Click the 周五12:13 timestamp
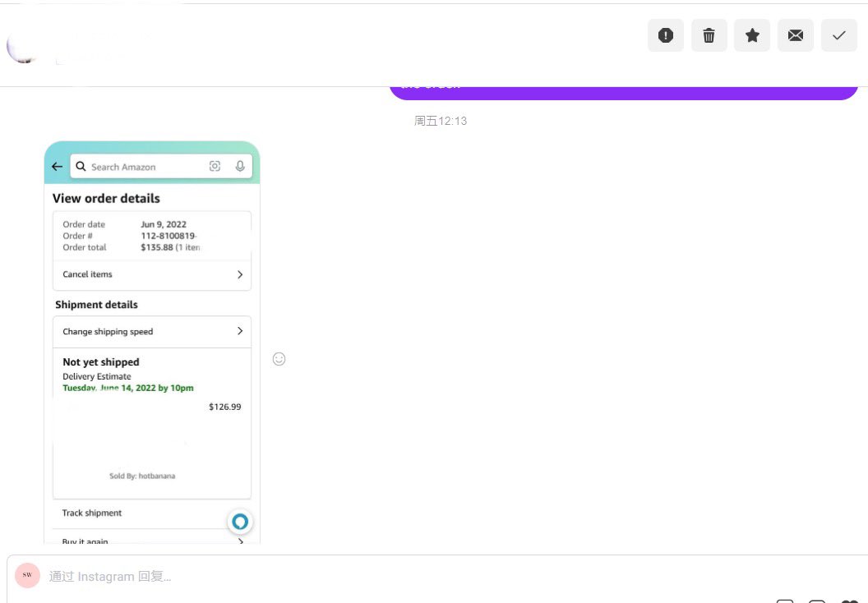Viewport: 868px width, 603px height. coord(441,121)
